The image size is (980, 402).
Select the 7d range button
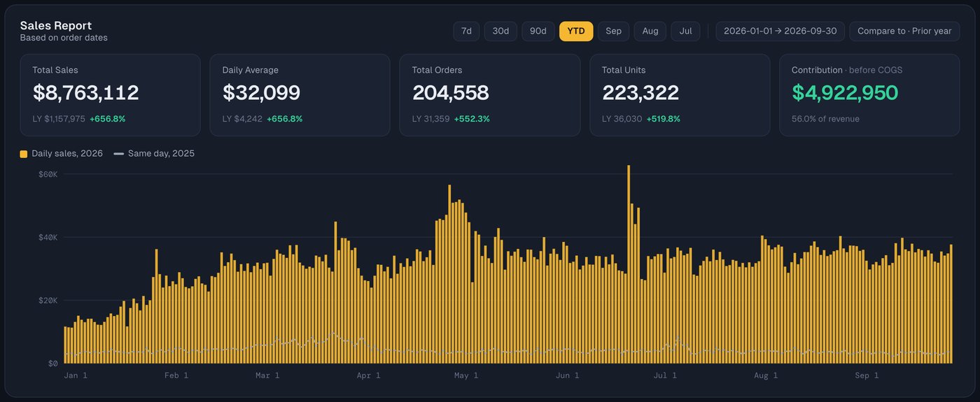466,31
